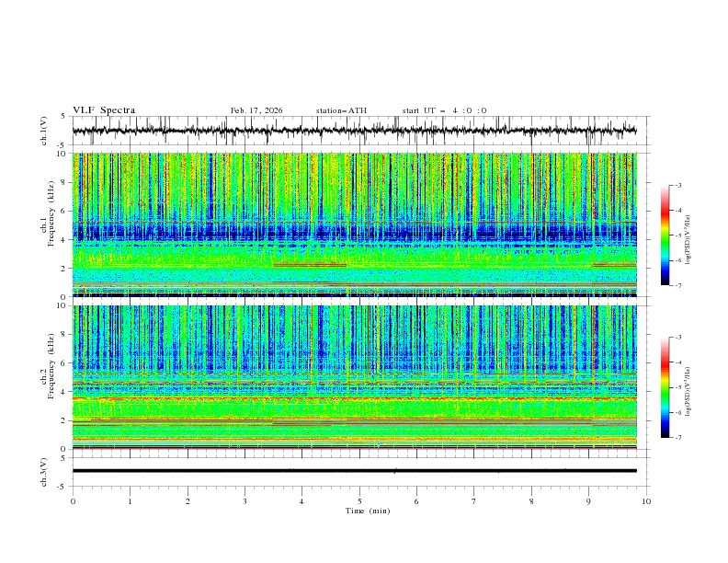
Task: Click the "Time (min)" axis label
Action: coord(368,511)
